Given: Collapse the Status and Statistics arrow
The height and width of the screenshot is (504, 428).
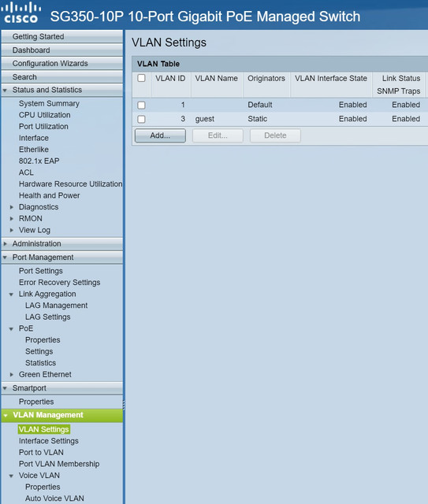Looking at the screenshot, I should pyautogui.click(x=6, y=91).
